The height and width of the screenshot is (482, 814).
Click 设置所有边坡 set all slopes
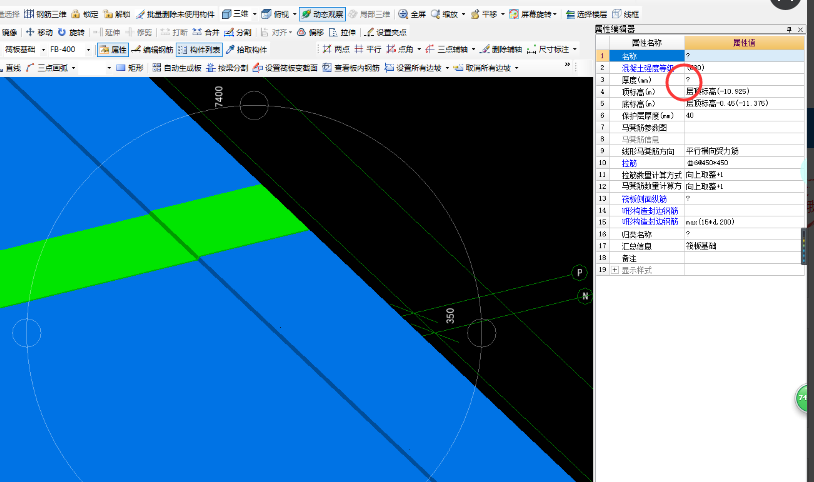(413, 68)
